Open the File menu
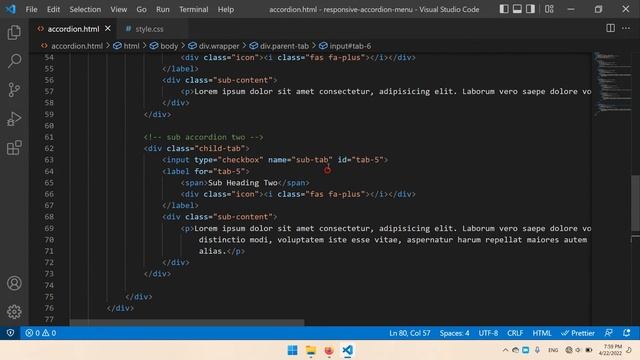 tap(31, 9)
